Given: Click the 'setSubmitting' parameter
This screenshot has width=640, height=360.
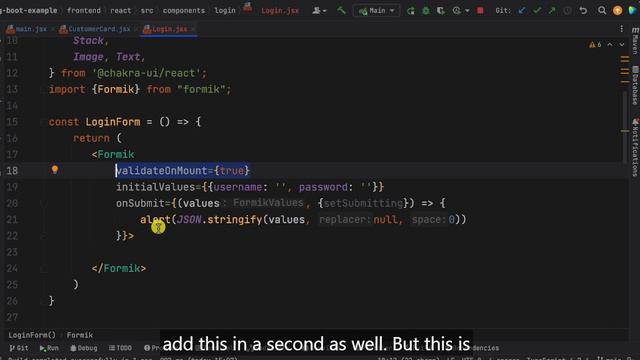Looking at the screenshot, I should pyautogui.click(x=363, y=203).
